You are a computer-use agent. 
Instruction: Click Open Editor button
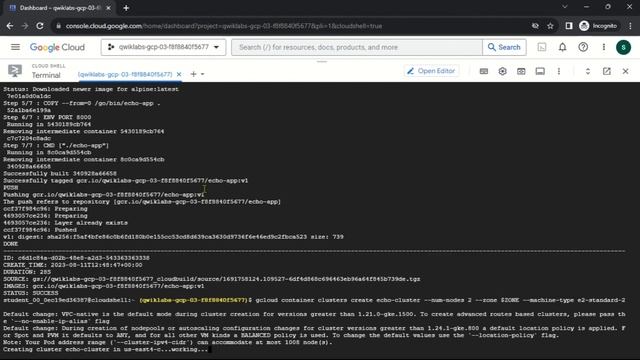coord(431,71)
